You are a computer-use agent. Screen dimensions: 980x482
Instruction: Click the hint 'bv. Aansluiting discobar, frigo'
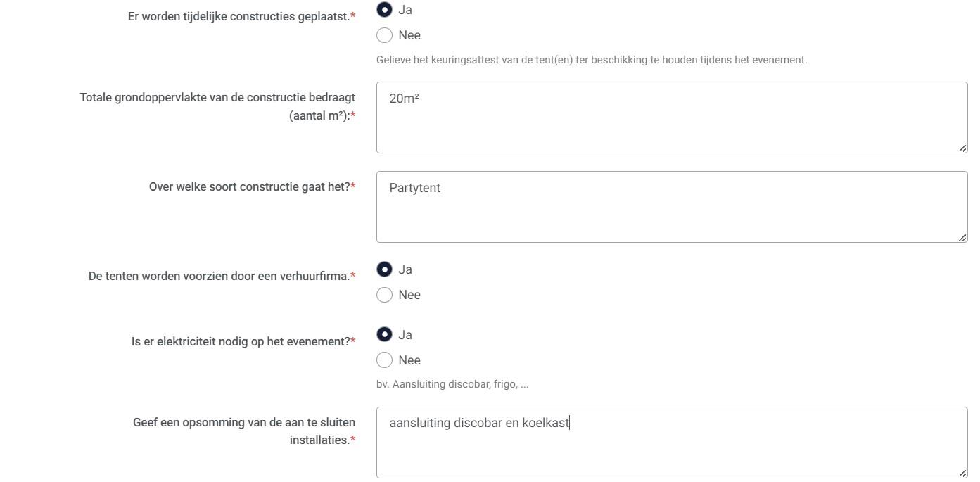click(x=452, y=385)
